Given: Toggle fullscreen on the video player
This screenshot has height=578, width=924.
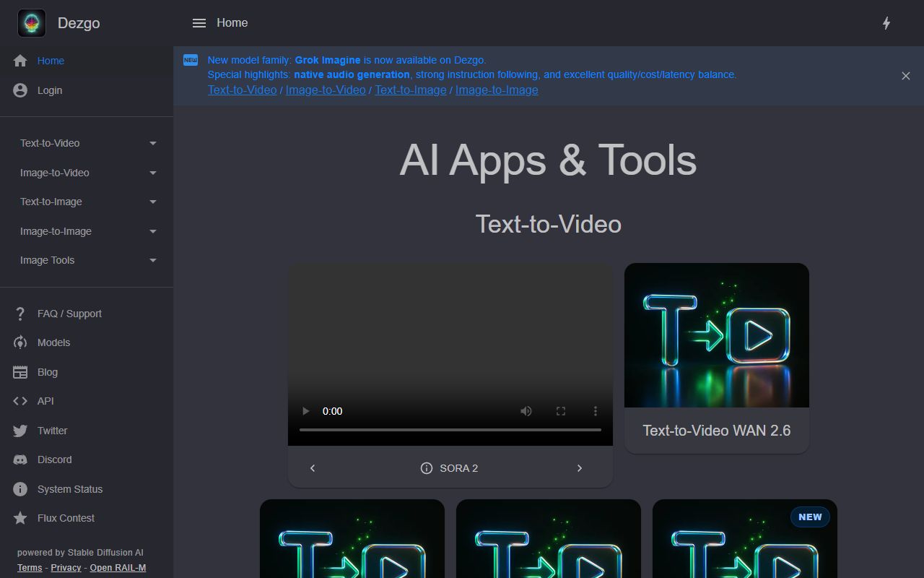Looking at the screenshot, I should (561, 410).
